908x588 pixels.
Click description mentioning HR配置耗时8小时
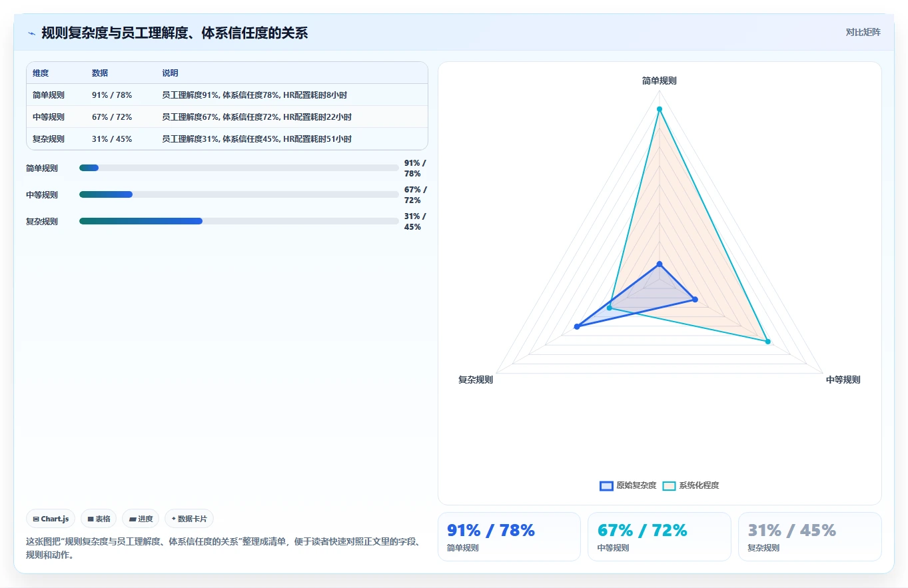pyautogui.click(x=254, y=95)
